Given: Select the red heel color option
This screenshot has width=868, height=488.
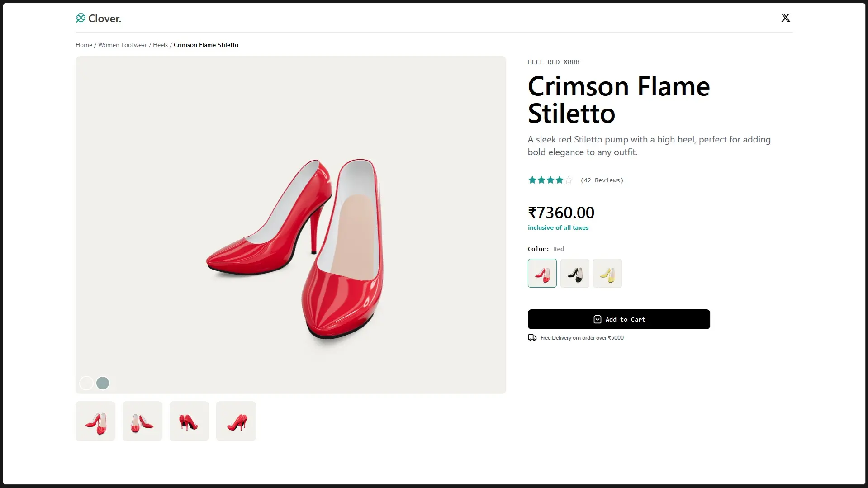Looking at the screenshot, I should pyautogui.click(x=542, y=273).
